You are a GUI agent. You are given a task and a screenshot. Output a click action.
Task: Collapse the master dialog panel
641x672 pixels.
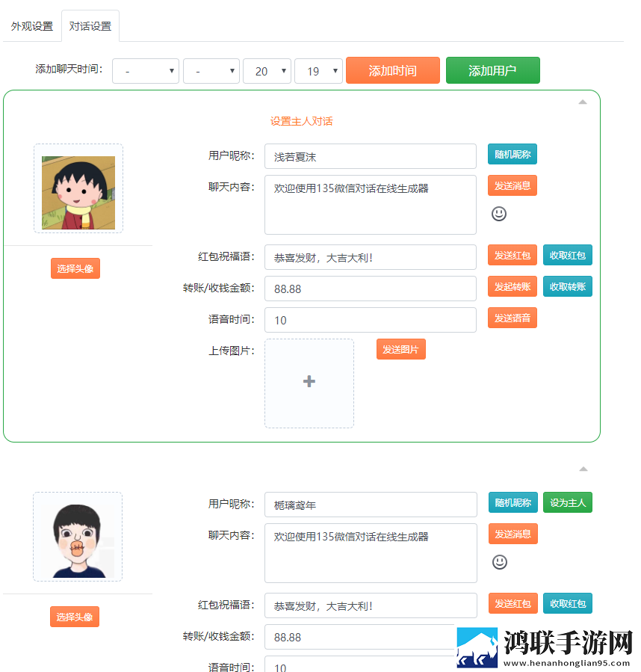click(x=582, y=102)
